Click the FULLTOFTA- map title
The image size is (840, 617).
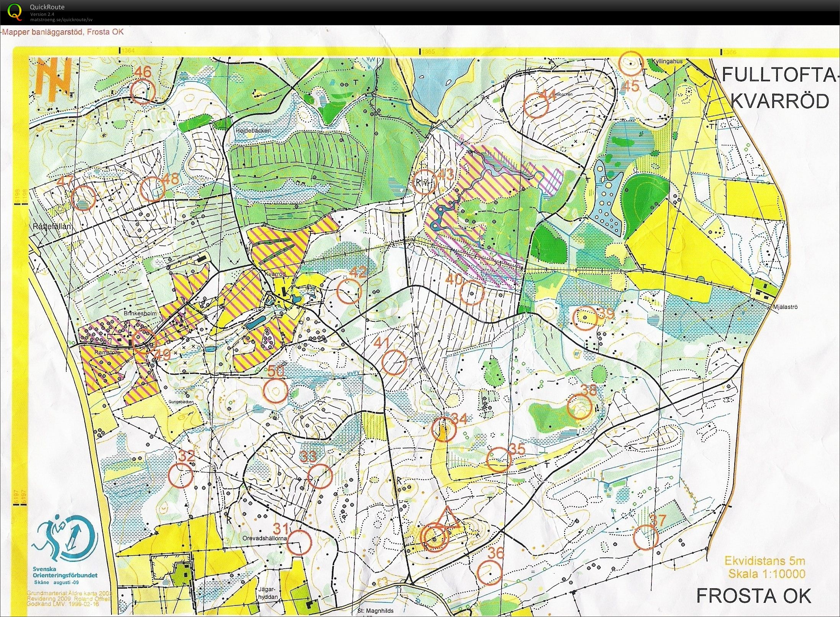(x=780, y=75)
